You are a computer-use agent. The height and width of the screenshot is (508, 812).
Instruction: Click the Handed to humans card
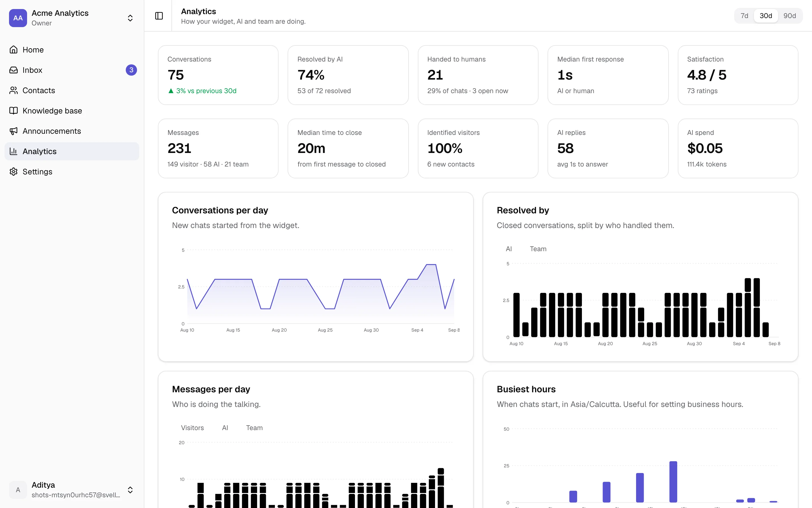pyautogui.click(x=478, y=75)
